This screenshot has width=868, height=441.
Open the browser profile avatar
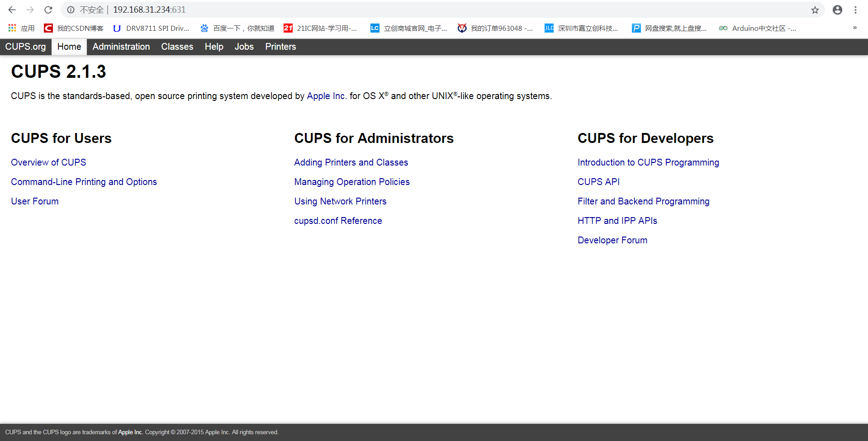(837, 9)
